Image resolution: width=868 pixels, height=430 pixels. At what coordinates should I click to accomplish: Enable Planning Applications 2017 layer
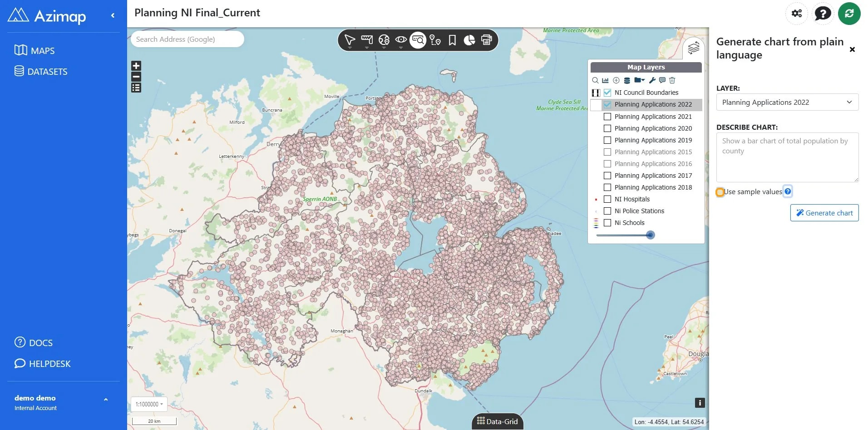pos(607,176)
